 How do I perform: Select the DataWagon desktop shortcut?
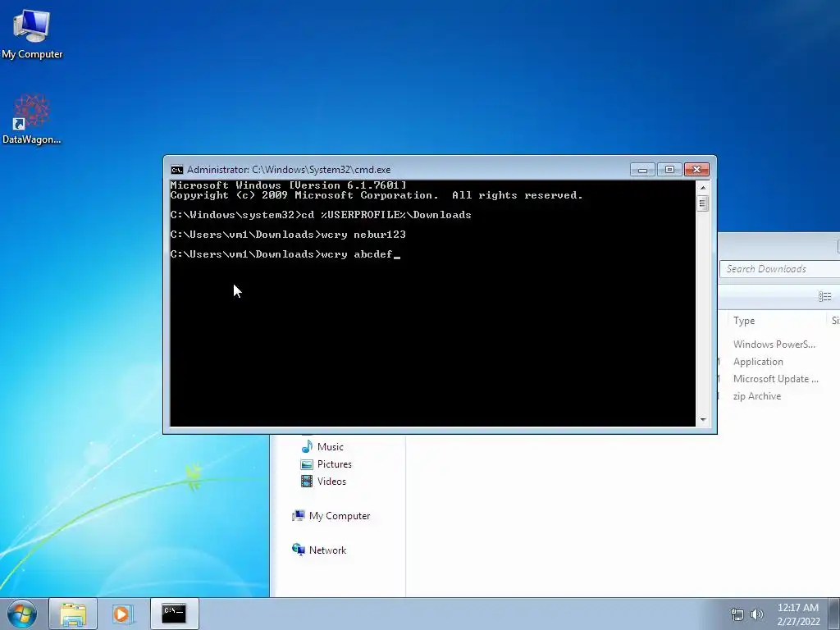click(x=32, y=119)
